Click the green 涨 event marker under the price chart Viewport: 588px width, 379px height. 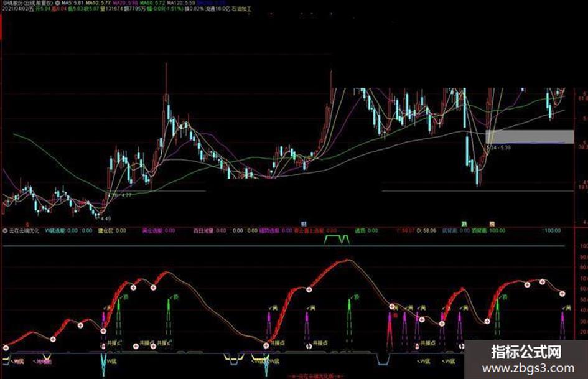point(464,224)
